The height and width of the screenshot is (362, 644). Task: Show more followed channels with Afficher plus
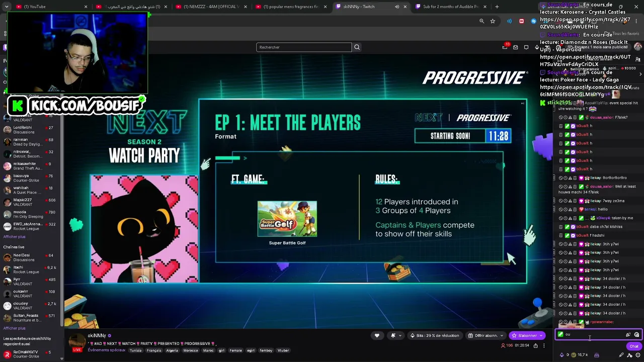tap(14, 237)
